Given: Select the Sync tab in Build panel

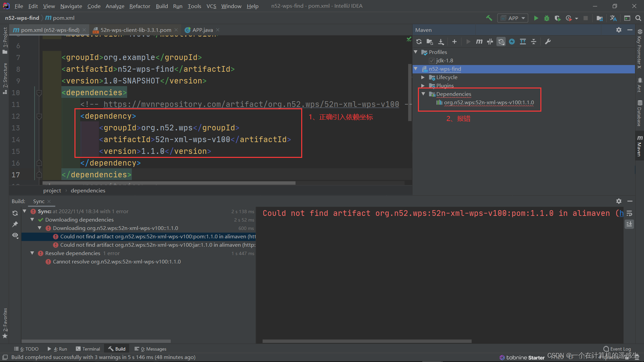Looking at the screenshot, I should point(39,201).
